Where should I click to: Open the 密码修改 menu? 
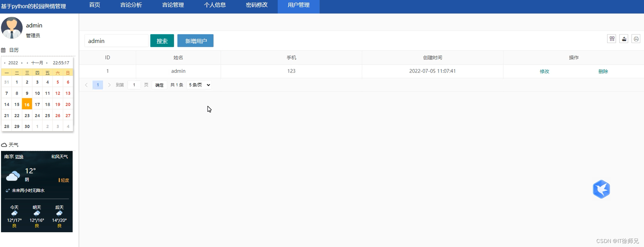pos(257,5)
